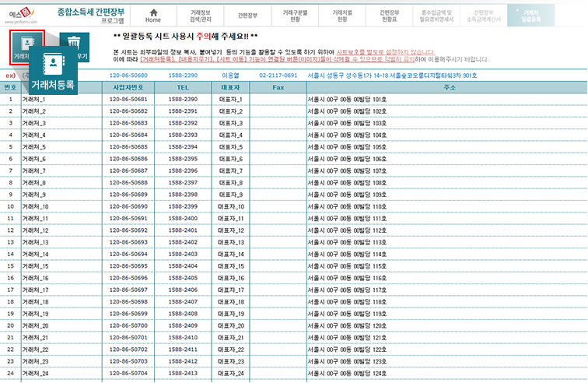Viewport: 588px width, 383px height.
Task: Select business number 120-86-50684
Action: 128,135
